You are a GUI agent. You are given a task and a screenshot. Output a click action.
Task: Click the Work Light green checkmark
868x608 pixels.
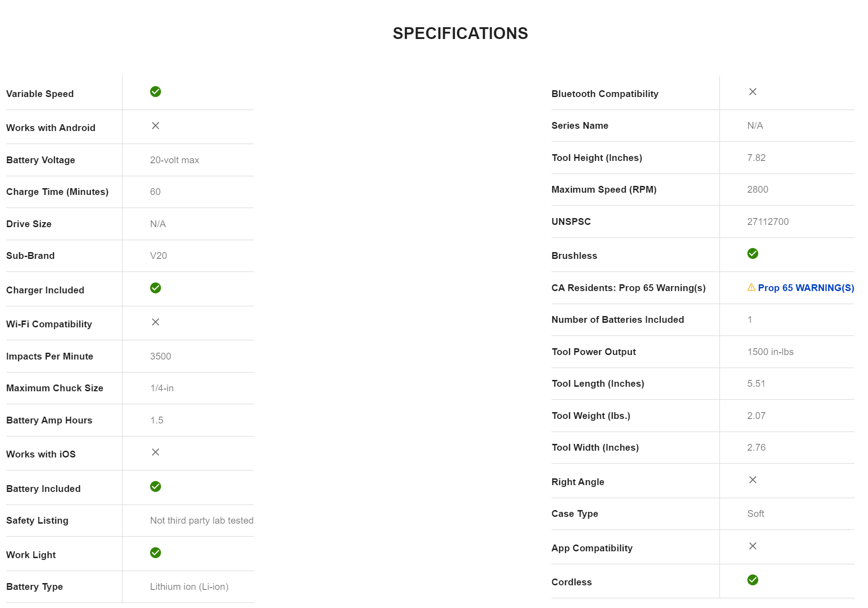[156, 553]
